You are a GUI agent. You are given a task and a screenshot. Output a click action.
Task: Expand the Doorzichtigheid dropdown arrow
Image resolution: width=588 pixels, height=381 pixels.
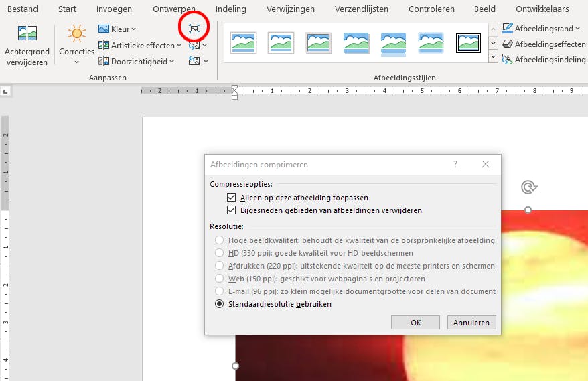[x=171, y=62]
